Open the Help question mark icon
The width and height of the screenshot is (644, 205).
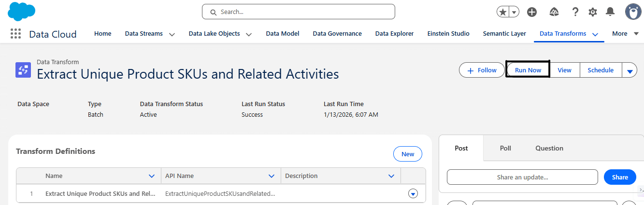pos(575,12)
